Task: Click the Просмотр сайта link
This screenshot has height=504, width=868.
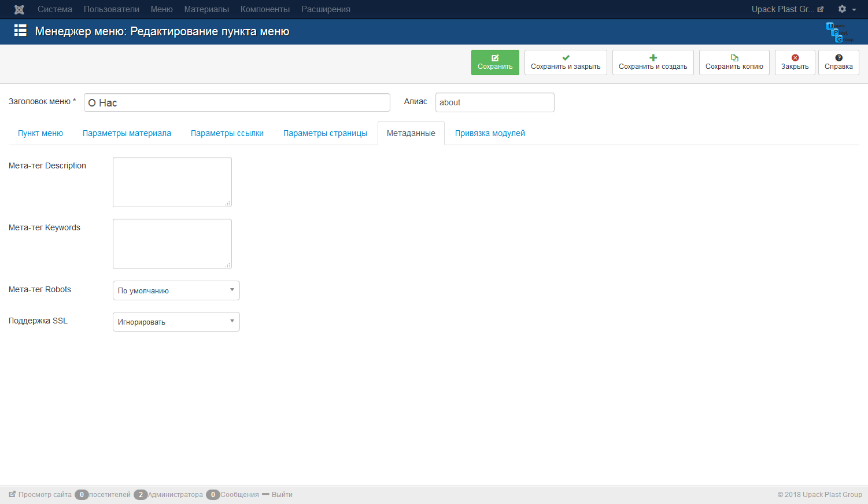Action: tap(45, 495)
